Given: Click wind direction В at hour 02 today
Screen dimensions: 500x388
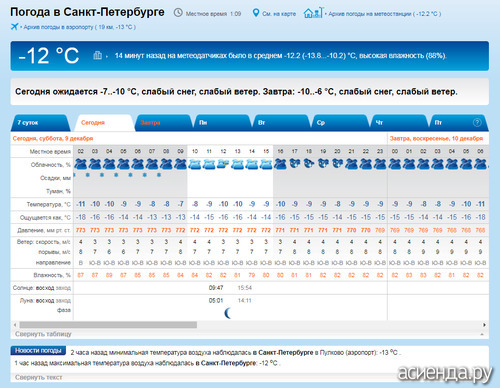Looking at the screenshot, I should pos(81,263).
